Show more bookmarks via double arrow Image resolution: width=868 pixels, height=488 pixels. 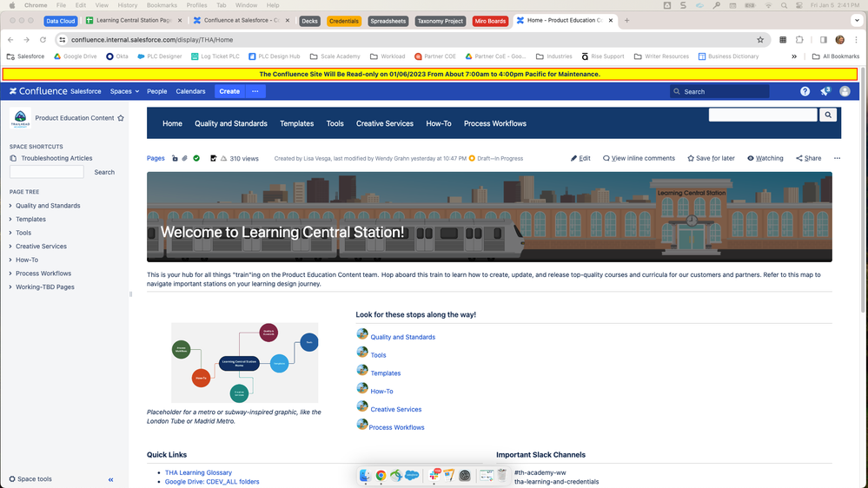tap(794, 56)
